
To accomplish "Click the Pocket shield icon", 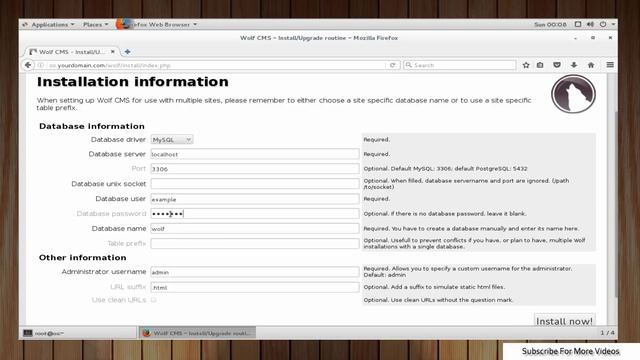I will (x=557, y=65).
